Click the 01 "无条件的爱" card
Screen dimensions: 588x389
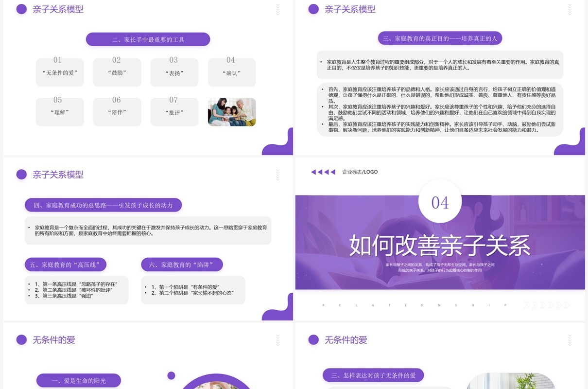click(60, 72)
